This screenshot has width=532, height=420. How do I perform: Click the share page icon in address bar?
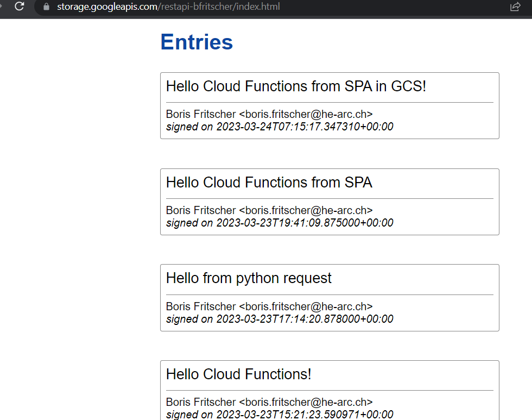coord(515,7)
